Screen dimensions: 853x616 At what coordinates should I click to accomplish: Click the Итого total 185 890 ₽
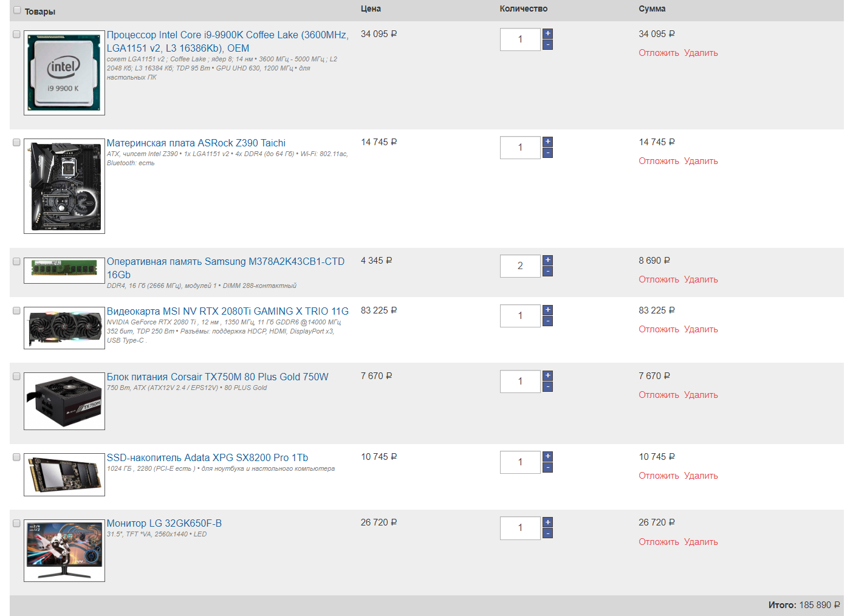[x=804, y=605]
